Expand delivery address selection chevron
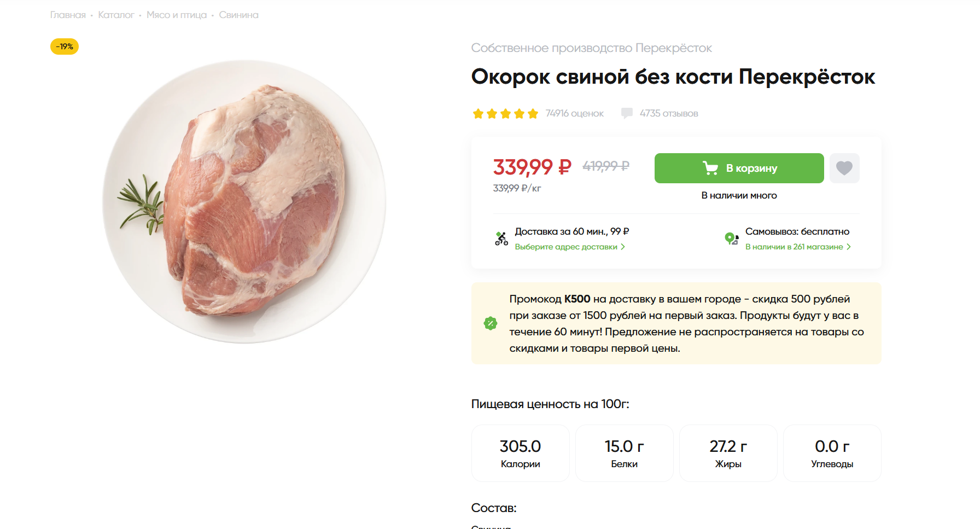Viewport: 980px width, 529px height. [623, 247]
